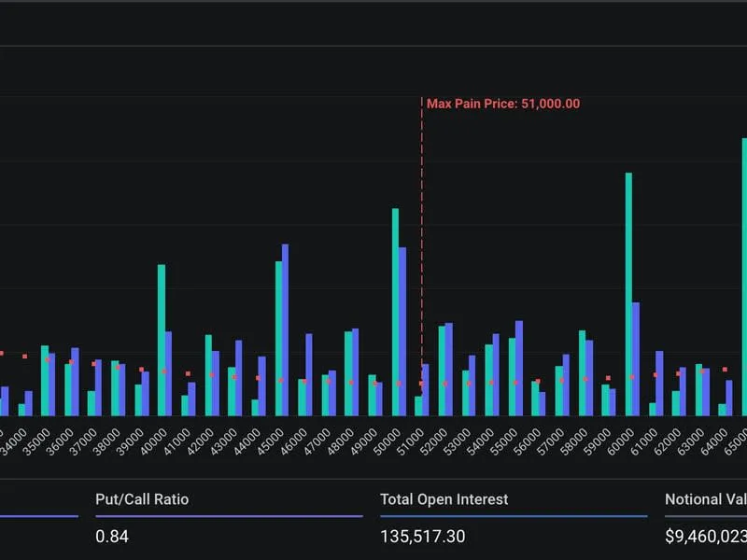The image size is (747, 560).
Task: Open the Put/Call Ratio stat card
Action: 142,499
